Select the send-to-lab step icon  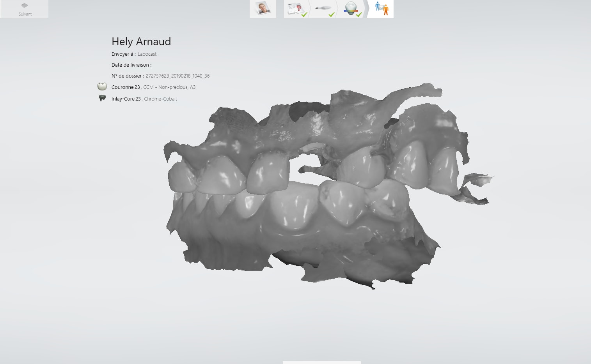click(x=381, y=9)
